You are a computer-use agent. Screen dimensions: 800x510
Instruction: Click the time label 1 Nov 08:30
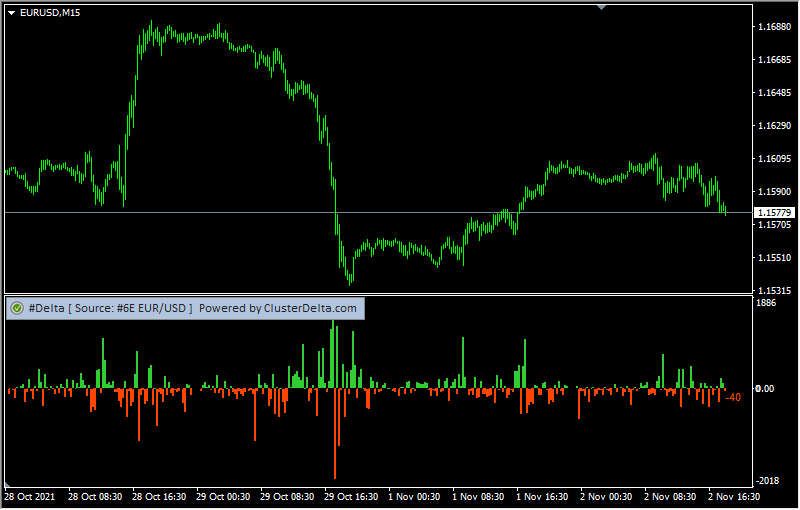pyautogui.click(x=478, y=496)
